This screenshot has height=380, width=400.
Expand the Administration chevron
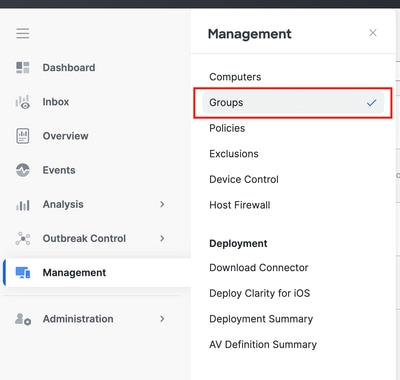[162, 319]
